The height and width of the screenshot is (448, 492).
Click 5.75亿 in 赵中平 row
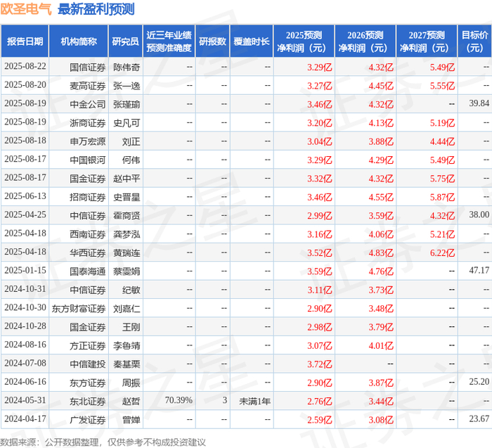point(442,179)
